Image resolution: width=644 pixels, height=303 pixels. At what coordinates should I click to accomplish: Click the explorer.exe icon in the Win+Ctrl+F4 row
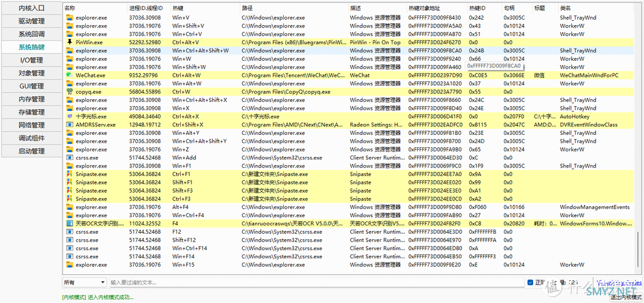point(69,215)
